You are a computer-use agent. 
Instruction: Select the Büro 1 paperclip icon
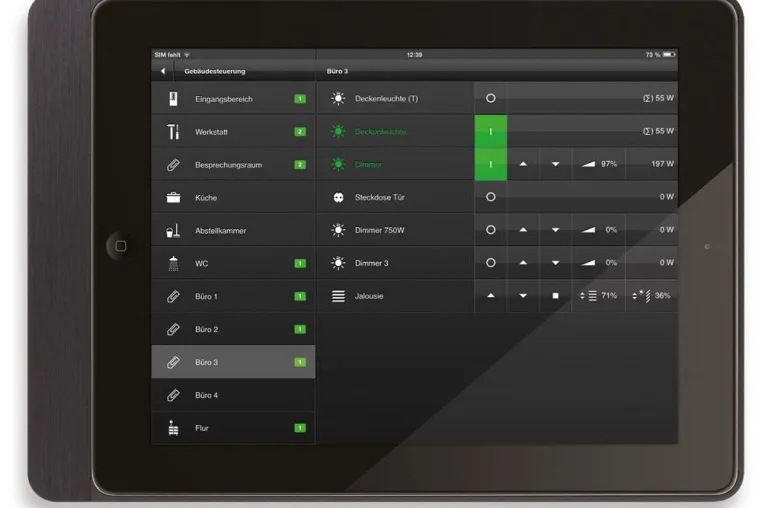pos(173,297)
